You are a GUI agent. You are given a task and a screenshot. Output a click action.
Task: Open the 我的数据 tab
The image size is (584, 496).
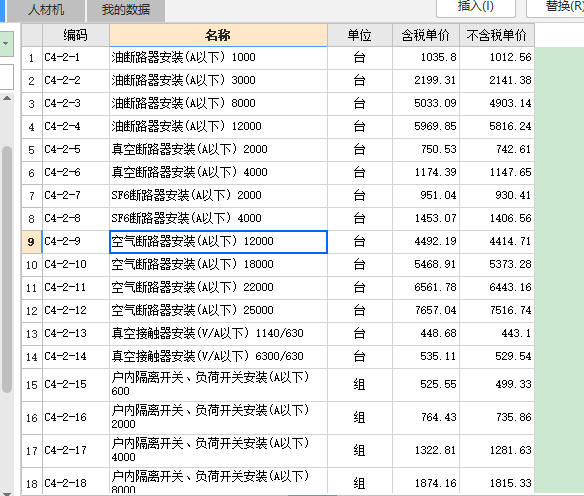click(126, 10)
